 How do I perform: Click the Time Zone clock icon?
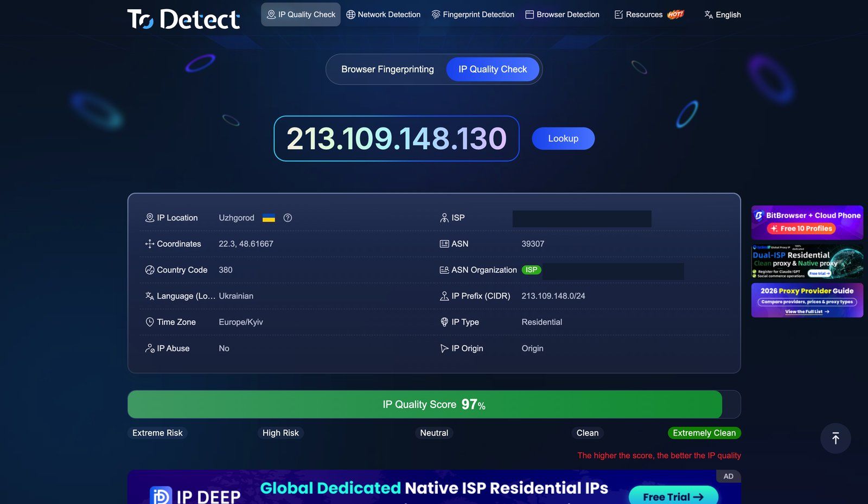[150, 322]
